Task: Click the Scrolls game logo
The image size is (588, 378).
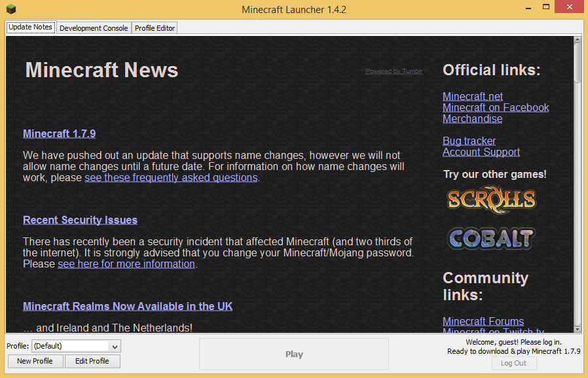Action: coord(491,199)
